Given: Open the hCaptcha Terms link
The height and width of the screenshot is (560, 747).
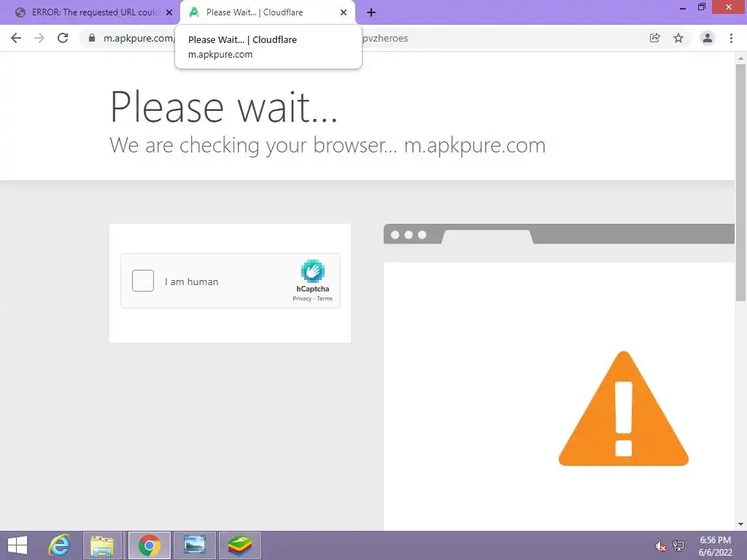Looking at the screenshot, I should (325, 298).
